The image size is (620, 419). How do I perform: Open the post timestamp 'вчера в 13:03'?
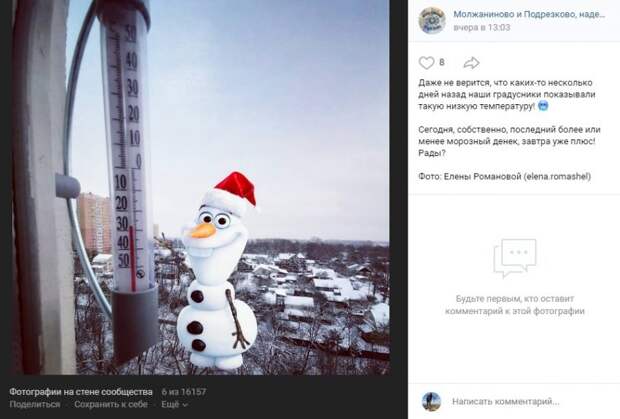(482, 27)
